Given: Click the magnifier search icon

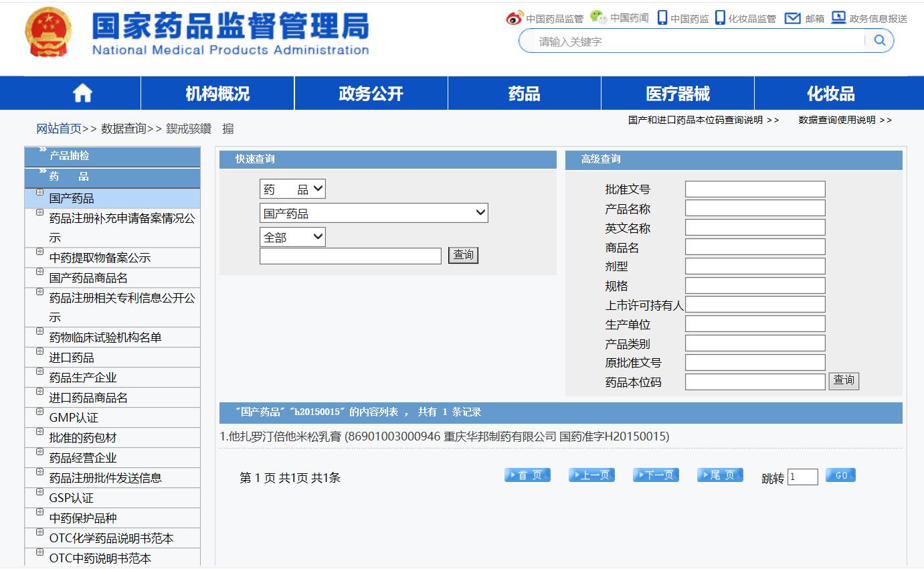Looking at the screenshot, I should [x=880, y=40].
